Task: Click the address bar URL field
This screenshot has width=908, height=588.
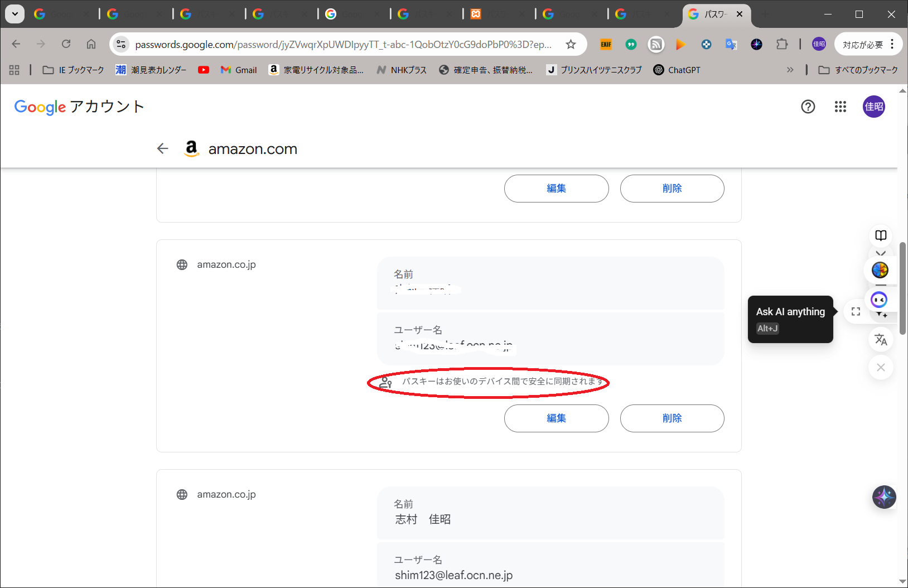Action: coord(343,45)
